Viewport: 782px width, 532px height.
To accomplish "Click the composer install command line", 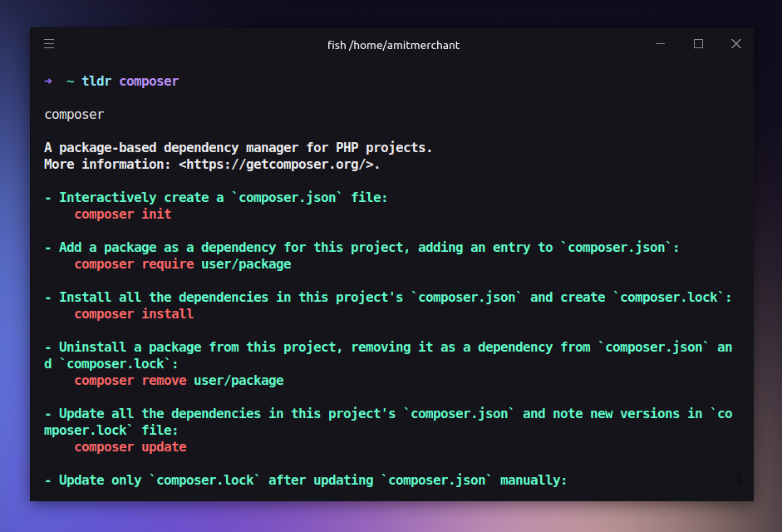I will (x=134, y=314).
